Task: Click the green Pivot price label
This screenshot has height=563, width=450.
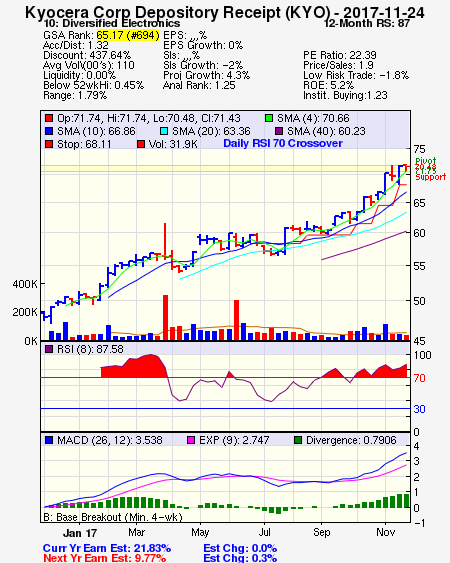Action: point(426,160)
